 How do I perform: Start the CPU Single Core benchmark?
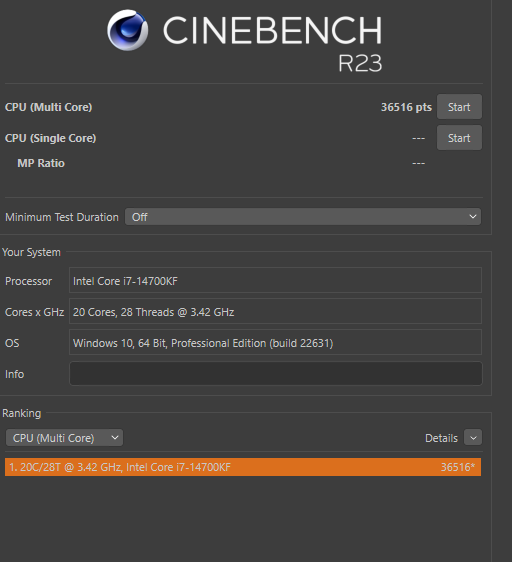tap(459, 138)
